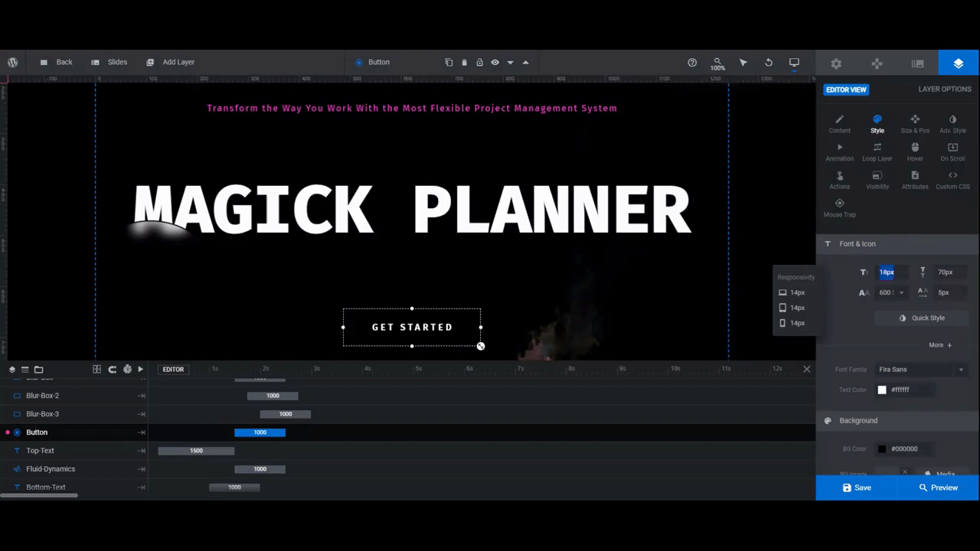Open Actions settings

coord(839,181)
